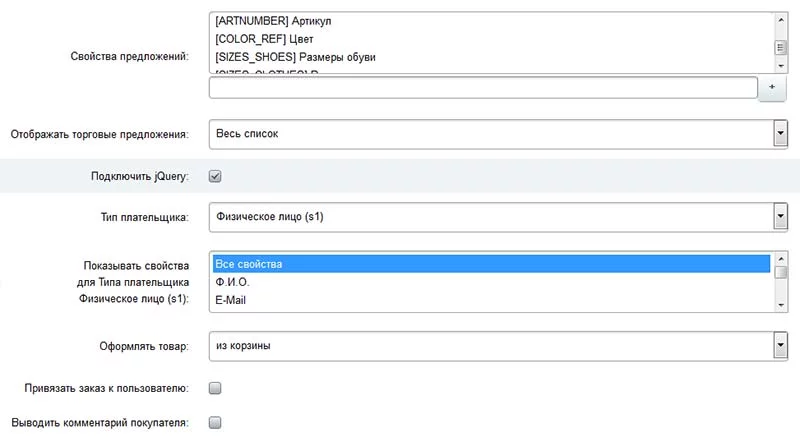Click the empty offer property text field
Viewport: 800px width, 437px height.
[482, 88]
